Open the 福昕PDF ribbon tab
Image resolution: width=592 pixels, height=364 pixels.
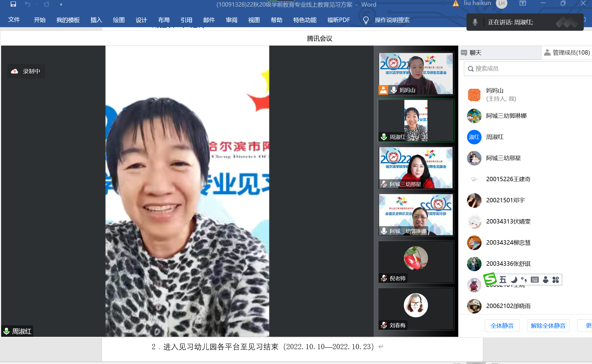(x=339, y=20)
